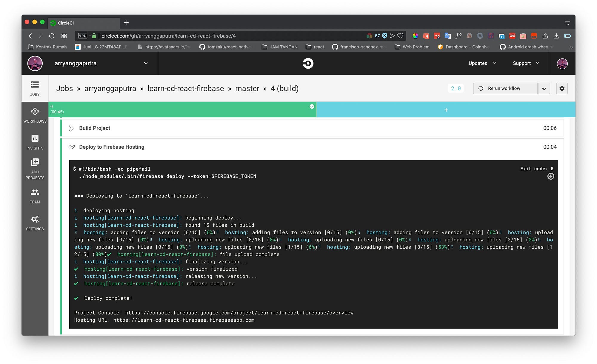The width and height of the screenshot is (597, 364).
Task: Select the Add Projects sidebar icon
Action: (x=35, y=169)
